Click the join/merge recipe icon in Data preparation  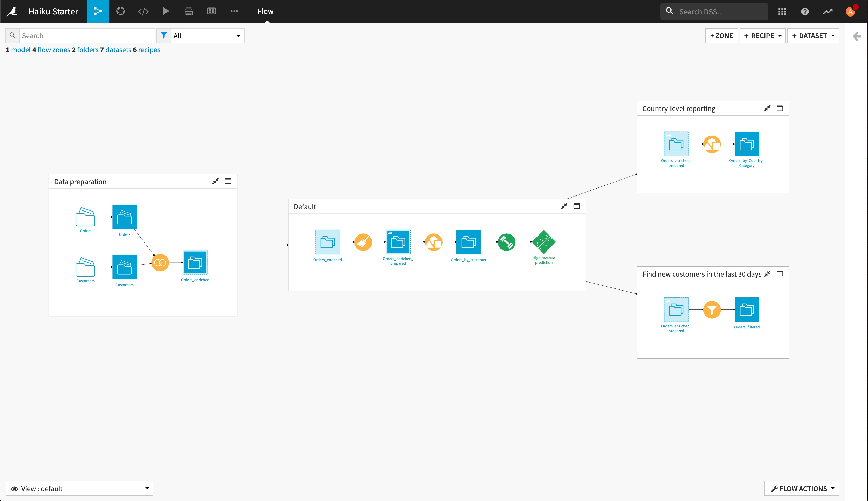click(160, 262)
